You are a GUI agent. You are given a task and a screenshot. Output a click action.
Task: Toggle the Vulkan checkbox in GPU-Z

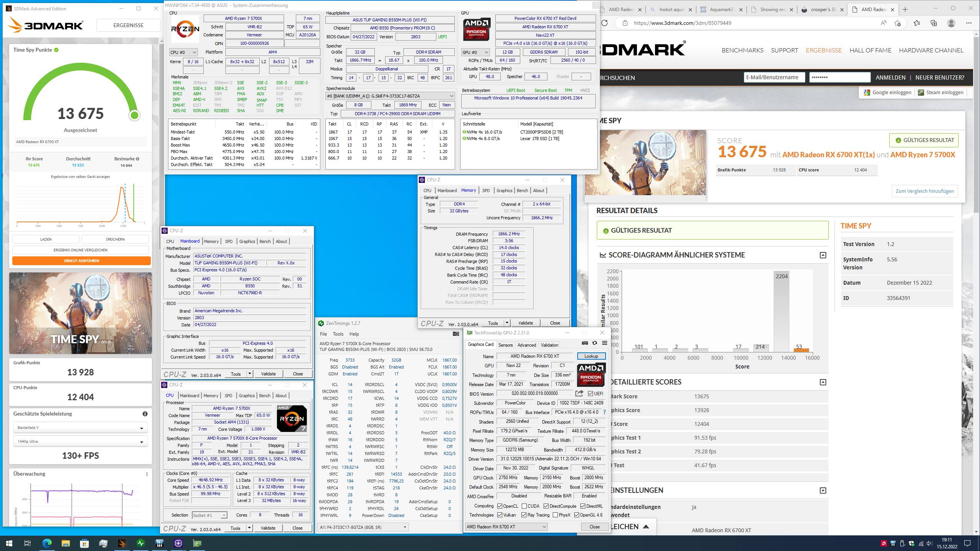click(500, 515)
